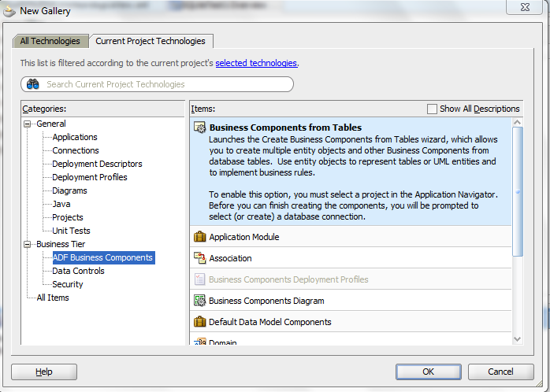
Task: Select the General category label
Action: [x=51, y=124]
